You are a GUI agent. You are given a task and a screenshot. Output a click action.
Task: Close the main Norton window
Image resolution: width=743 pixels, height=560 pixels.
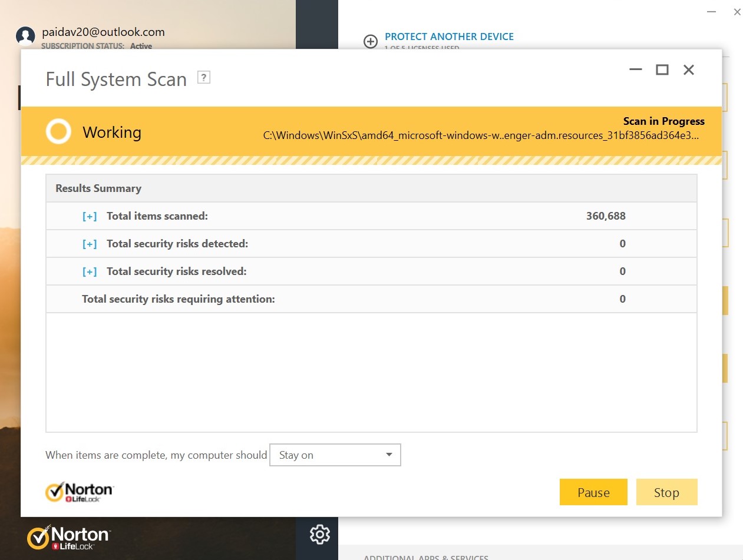(x=737, y=12)
